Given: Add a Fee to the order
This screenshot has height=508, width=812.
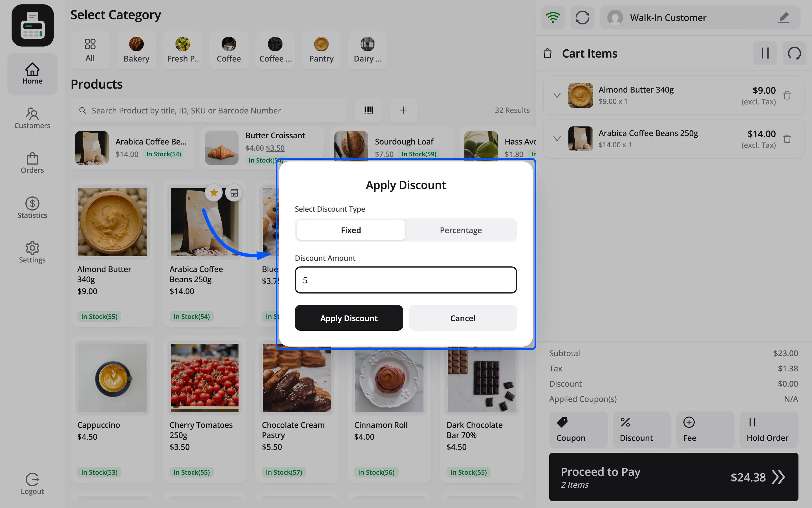Looking at the screenshot, I should tap(705, 430).
